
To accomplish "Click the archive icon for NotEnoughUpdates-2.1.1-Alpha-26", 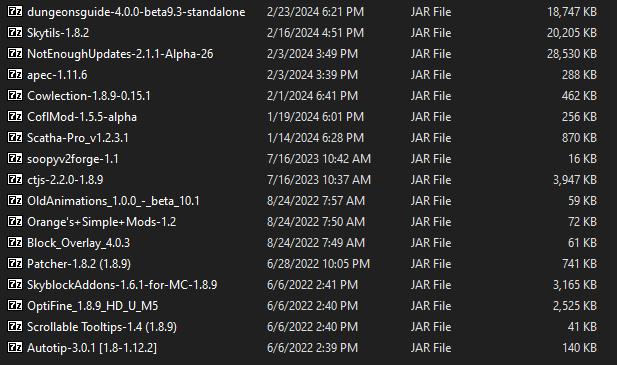I will (15, 53).
